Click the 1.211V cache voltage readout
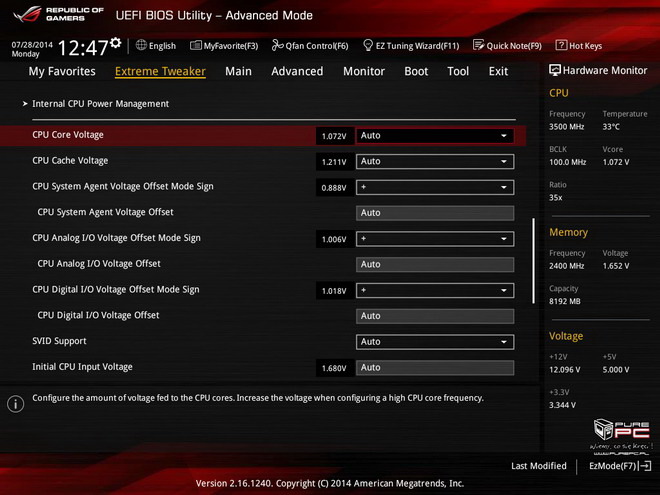Viewport: 660px width, 495px height. click(334, 162)
